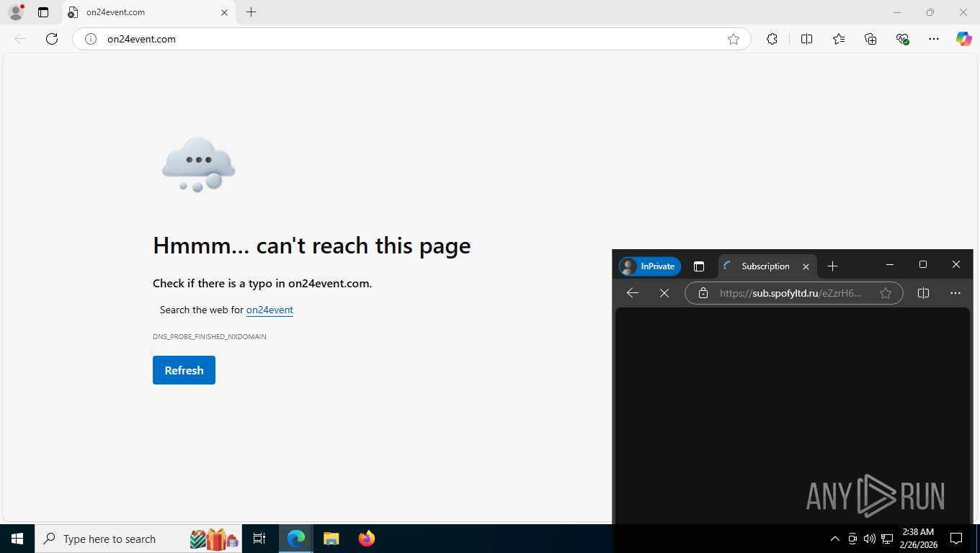Screen dimensions: 980x553
Task: Open Browser essentials heart icon
Action: tap(902, 39)
